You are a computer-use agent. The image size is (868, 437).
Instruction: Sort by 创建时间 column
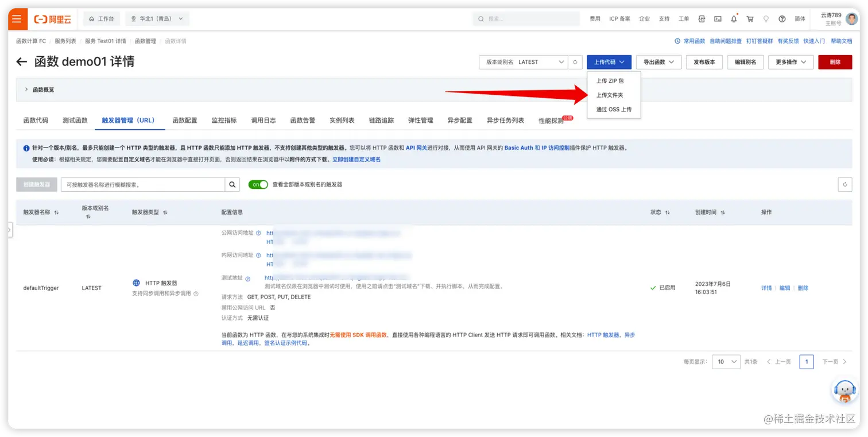[x=723, y=212]
